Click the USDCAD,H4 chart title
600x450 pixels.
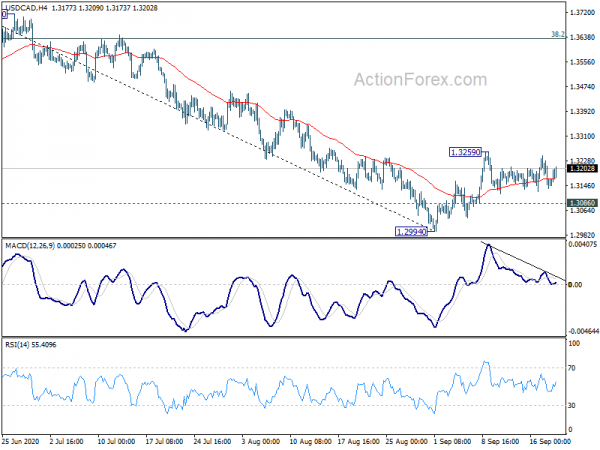tap(26, 8)
